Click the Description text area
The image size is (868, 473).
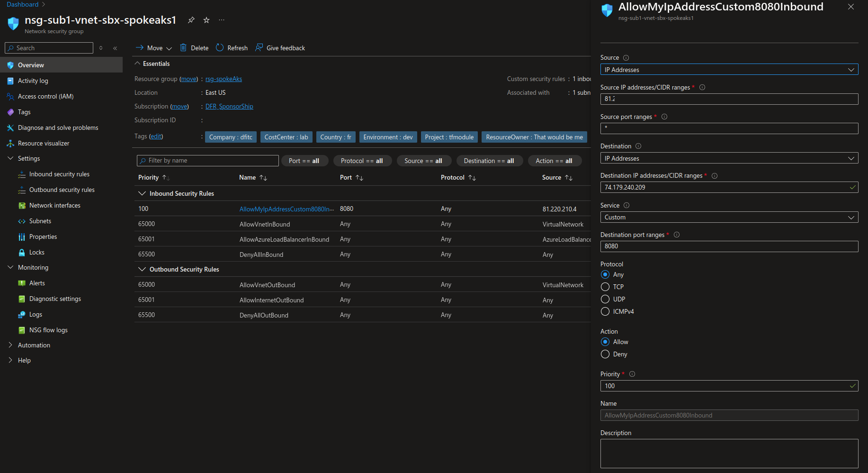(x=729, y=454)
